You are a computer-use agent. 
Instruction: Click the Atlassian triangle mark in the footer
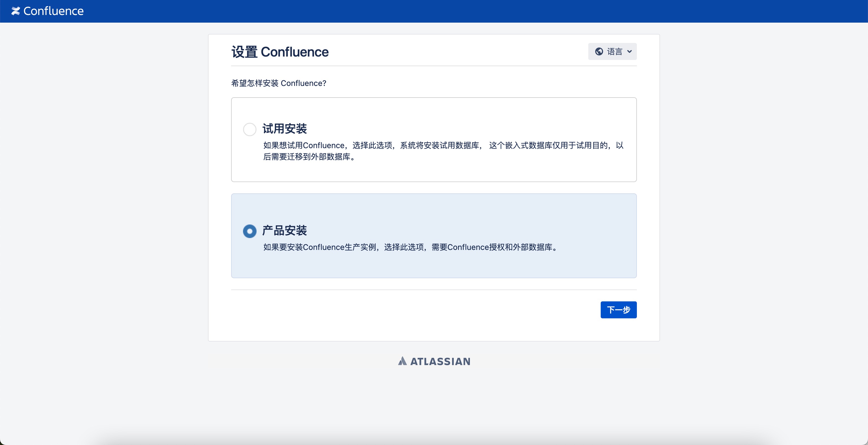(x=403, y=361)
